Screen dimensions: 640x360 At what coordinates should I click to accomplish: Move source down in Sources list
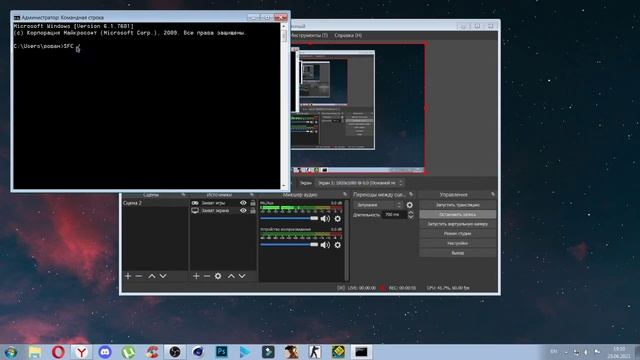coord(242,276)
